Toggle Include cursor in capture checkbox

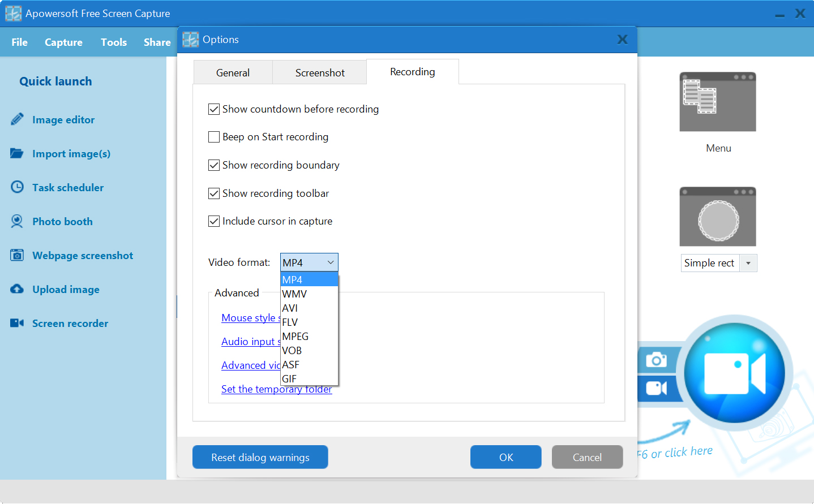pos(214,221)
